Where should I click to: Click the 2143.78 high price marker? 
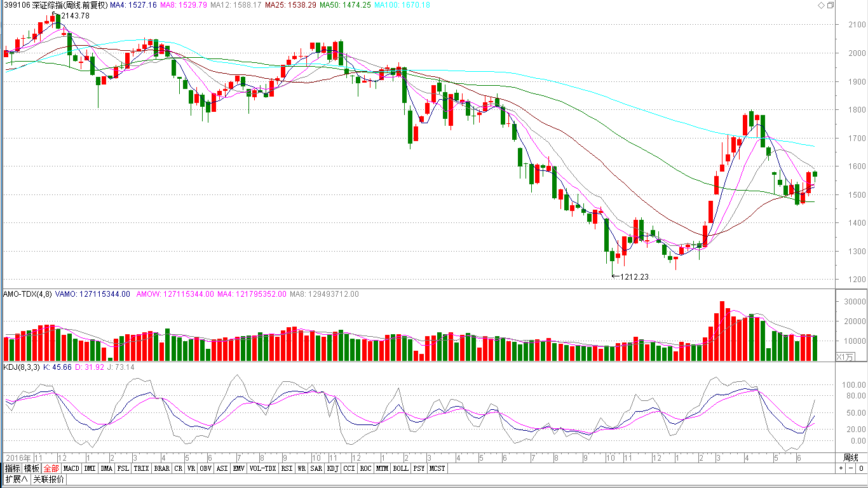click(x=75, y=16)
